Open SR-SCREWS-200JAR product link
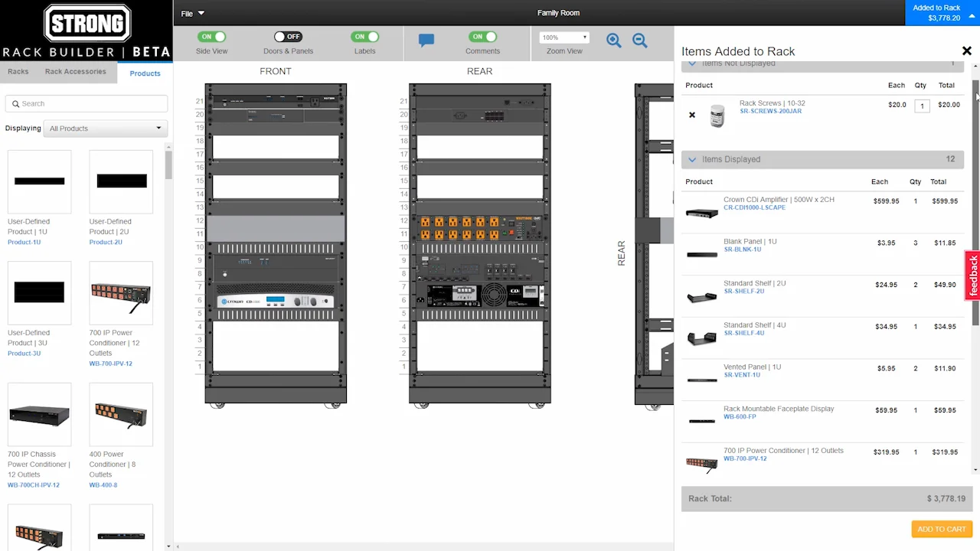 click(x=770, y=112)
